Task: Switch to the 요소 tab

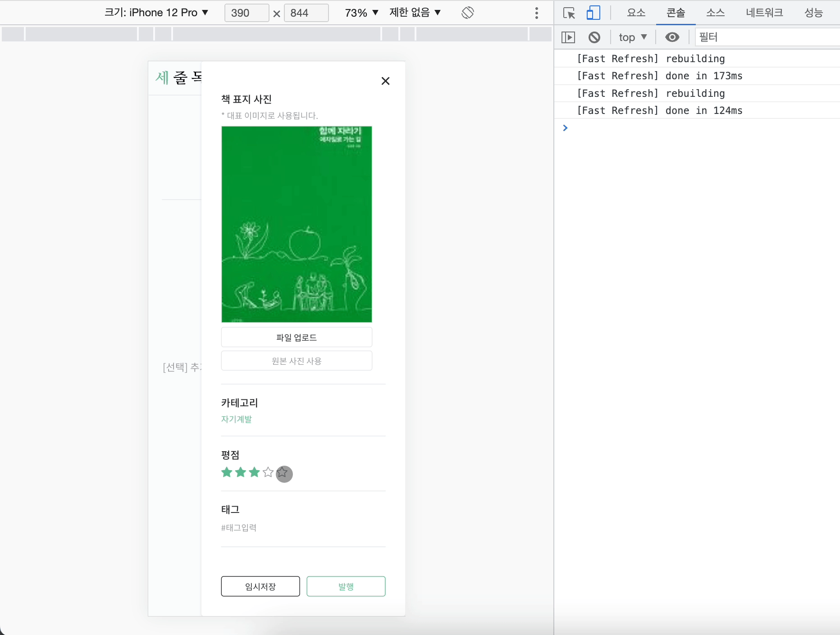Action: click(x=636, y=13)
